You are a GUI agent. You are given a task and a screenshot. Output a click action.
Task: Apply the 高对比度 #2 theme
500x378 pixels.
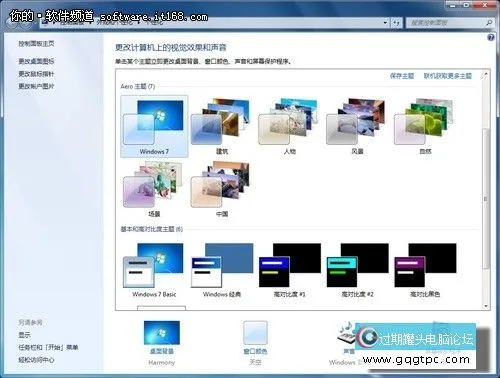[x=357, y=270]
